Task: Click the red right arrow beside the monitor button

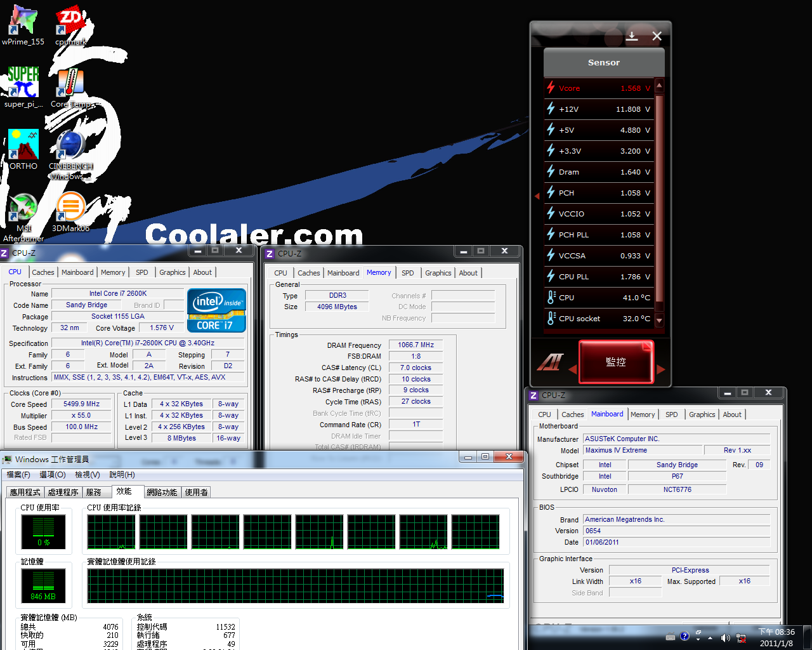Action: point(660,369)
